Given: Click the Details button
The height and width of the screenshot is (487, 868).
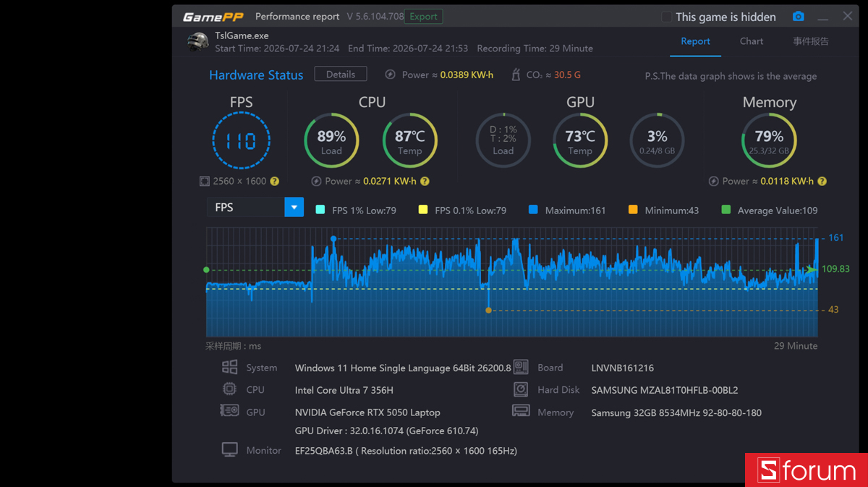Looking at the screenshot, I should (x=341, y=75).
